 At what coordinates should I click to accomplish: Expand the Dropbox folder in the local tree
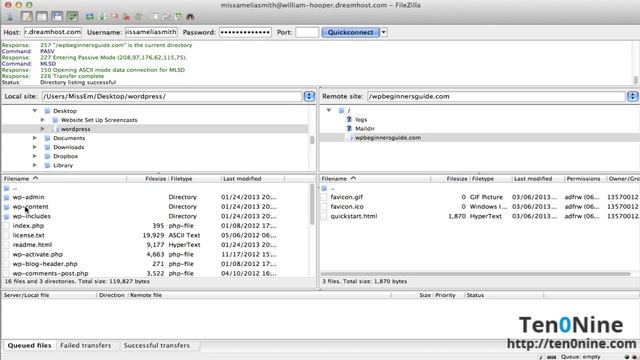coord(35,156)
